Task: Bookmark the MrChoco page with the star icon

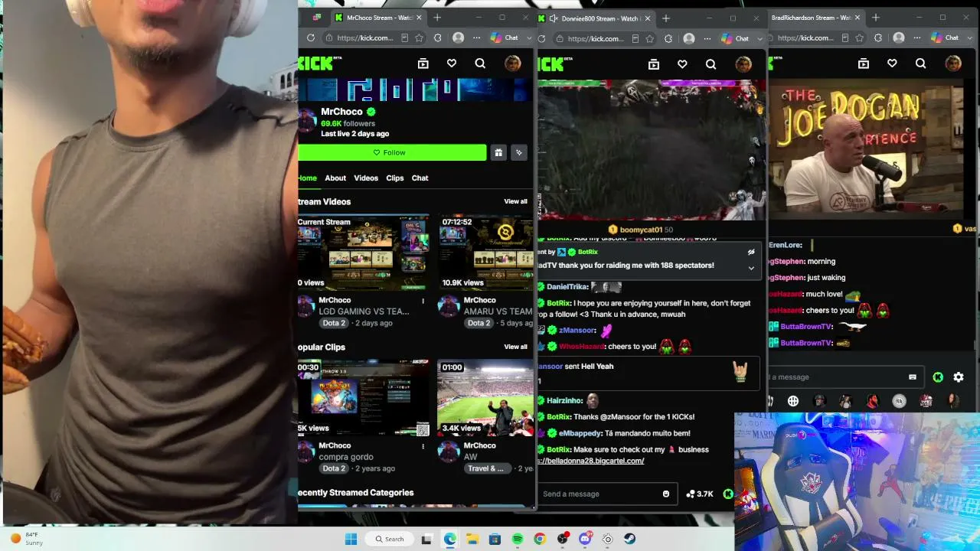Action: click(419, 38)
